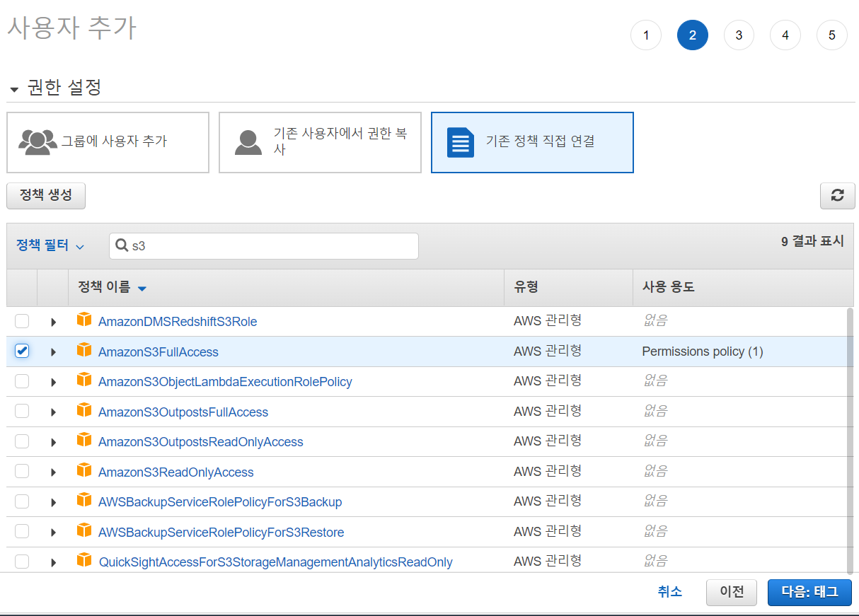
Task: Click the policy search field containing s3
Action: click(264, 246)
